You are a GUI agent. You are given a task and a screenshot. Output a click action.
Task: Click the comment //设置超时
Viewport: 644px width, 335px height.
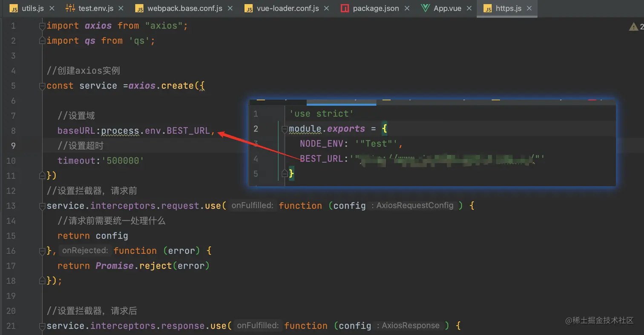[81, 146]
